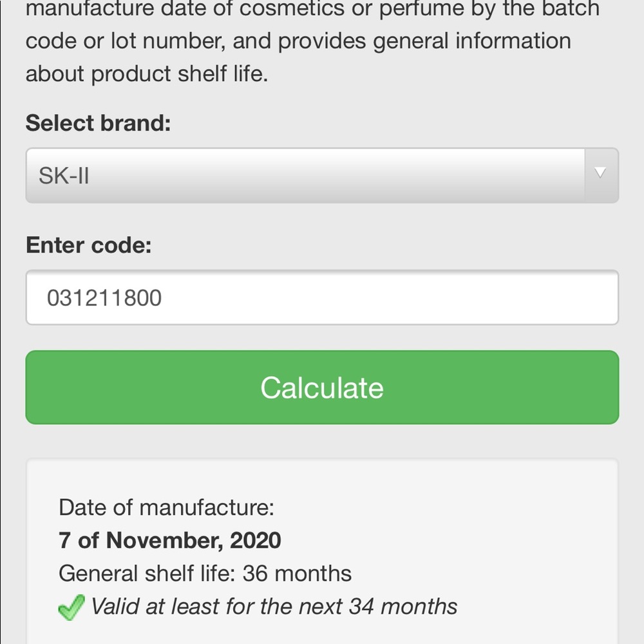Click the 031211800 code text
This screenshot has height=644, width=644.
point(104,298)
